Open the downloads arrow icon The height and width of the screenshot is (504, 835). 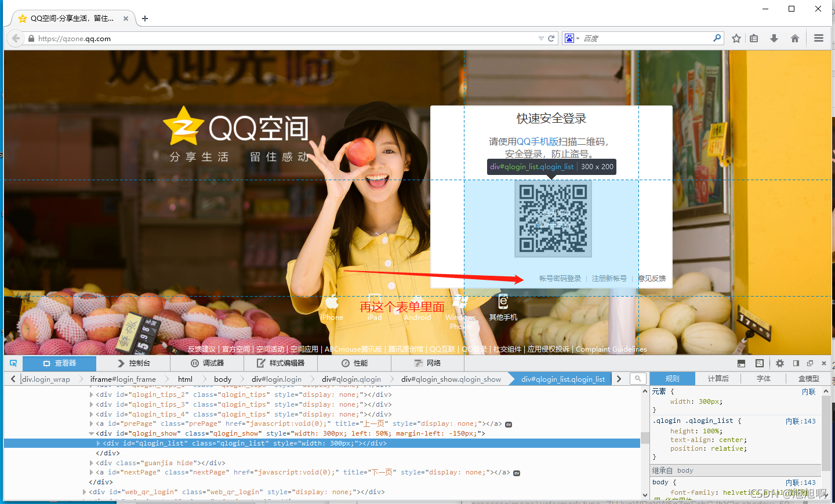coord(774,38)
